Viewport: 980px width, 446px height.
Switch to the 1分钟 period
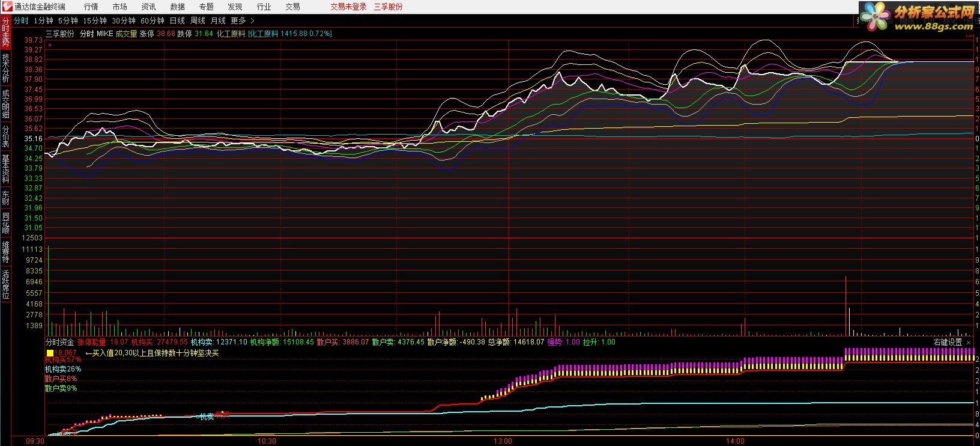[43, 20]
